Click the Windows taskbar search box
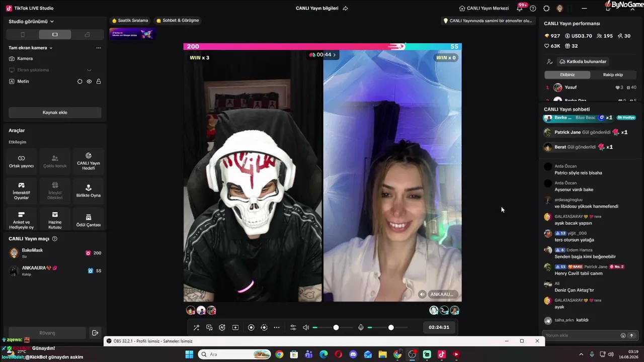 click(234, 354)
